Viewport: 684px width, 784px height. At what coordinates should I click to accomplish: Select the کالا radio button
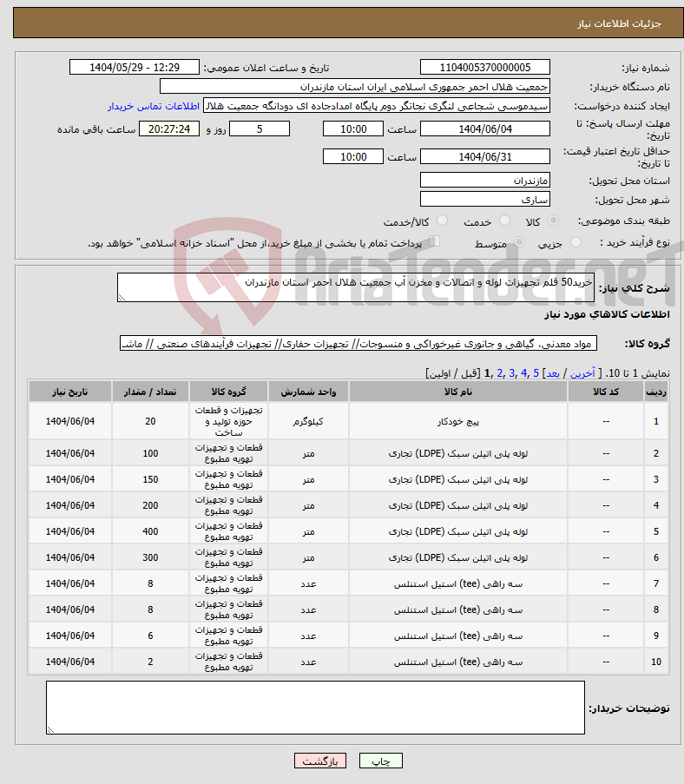point(553,220)
